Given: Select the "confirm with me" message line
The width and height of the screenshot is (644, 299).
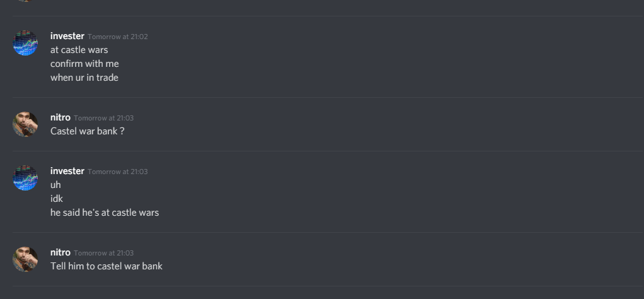Looking at the screenshot, I should click(84, 64).
